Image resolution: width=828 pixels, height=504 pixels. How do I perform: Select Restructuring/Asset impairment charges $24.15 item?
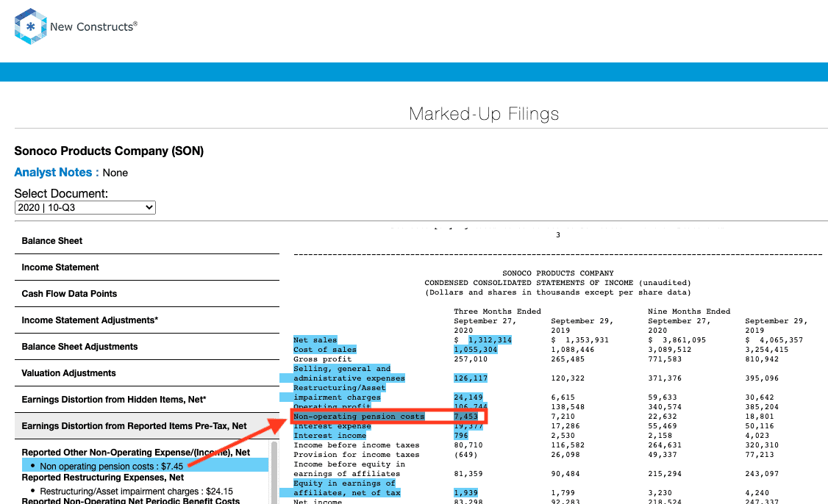[136, 492]
